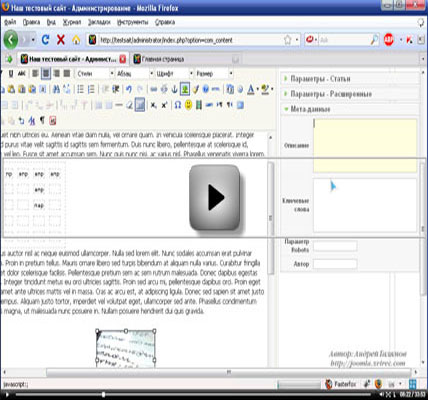This screenshot has height=400, width=428.
Task: Reload the current page
Action: (46, 40)
